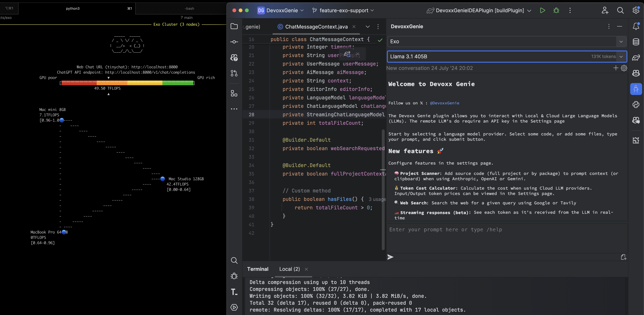Expand the Exo provider dropdown
This screenshot has width=644, height=315.
tap(621, 42)
